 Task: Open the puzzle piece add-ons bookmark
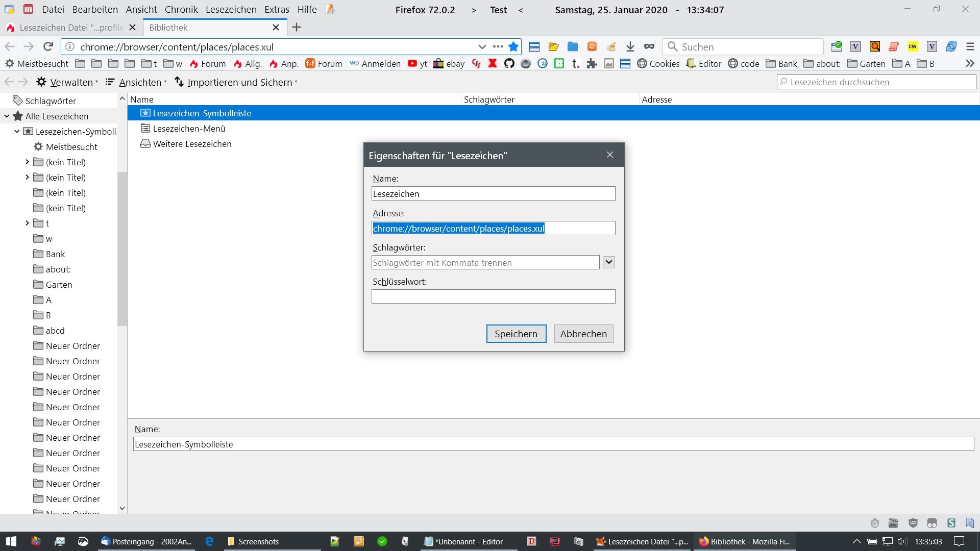click(x=592, y=64)
